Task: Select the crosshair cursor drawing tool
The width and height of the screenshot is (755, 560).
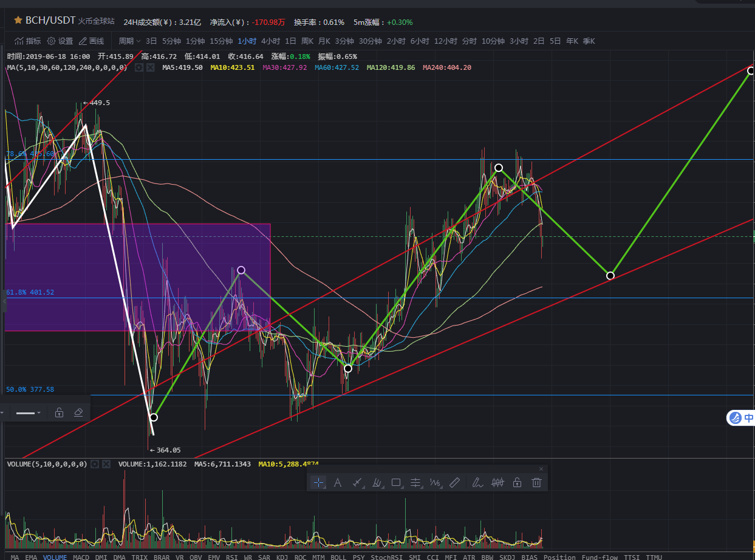Action: [318, 483]
